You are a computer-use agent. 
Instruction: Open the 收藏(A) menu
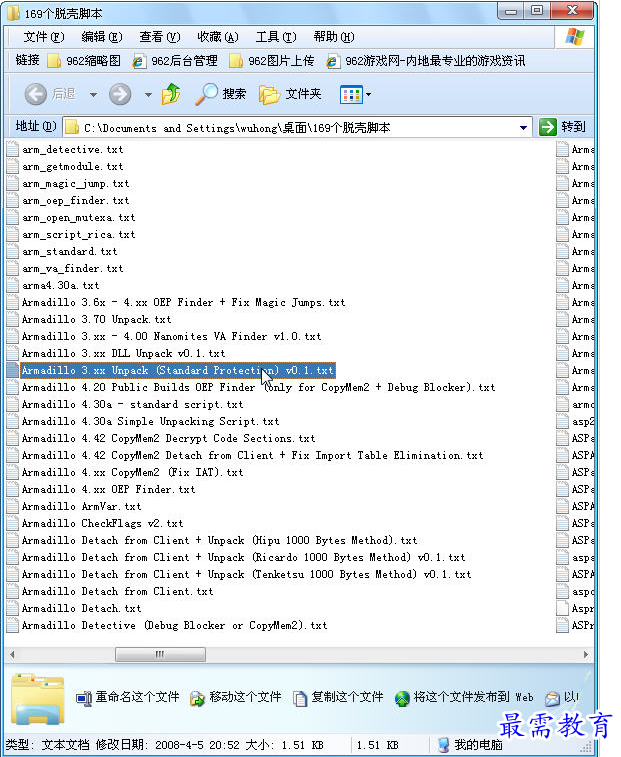218,37
